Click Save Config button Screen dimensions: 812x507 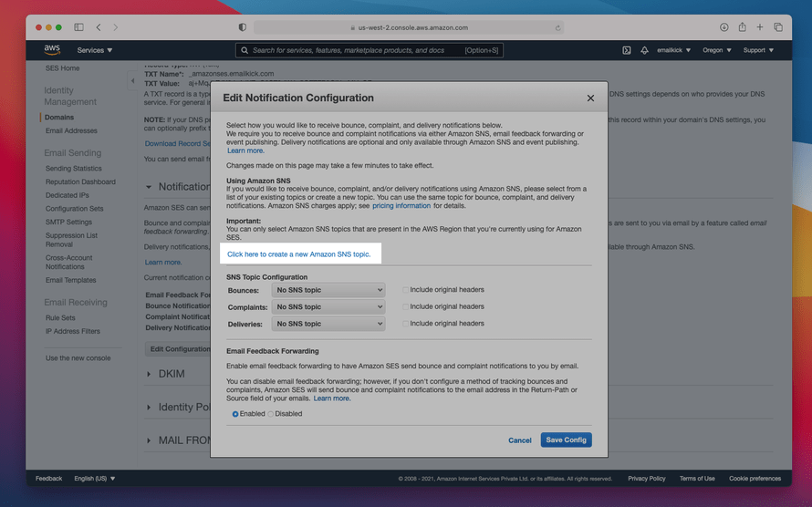[x=566, y=440]
